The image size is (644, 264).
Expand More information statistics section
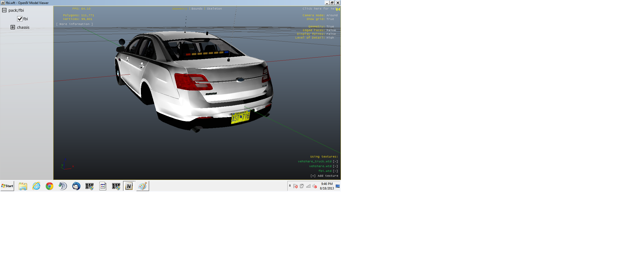(x=75, y=24)
